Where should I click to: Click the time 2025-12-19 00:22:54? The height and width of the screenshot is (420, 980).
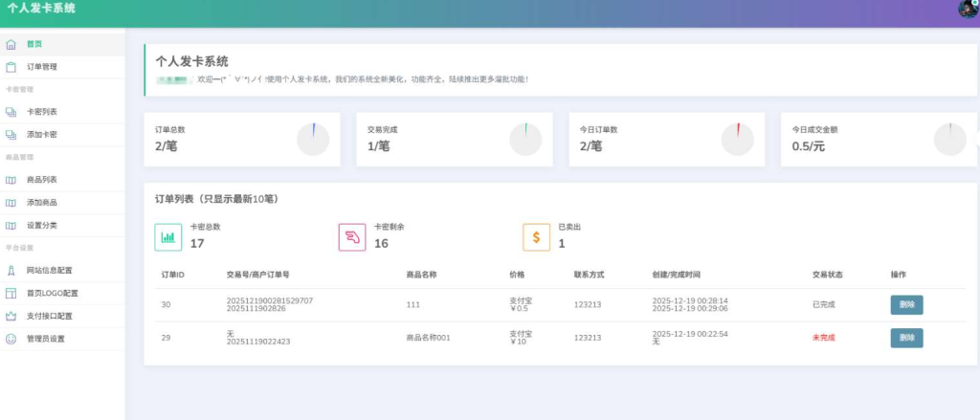tap(690, 334)
